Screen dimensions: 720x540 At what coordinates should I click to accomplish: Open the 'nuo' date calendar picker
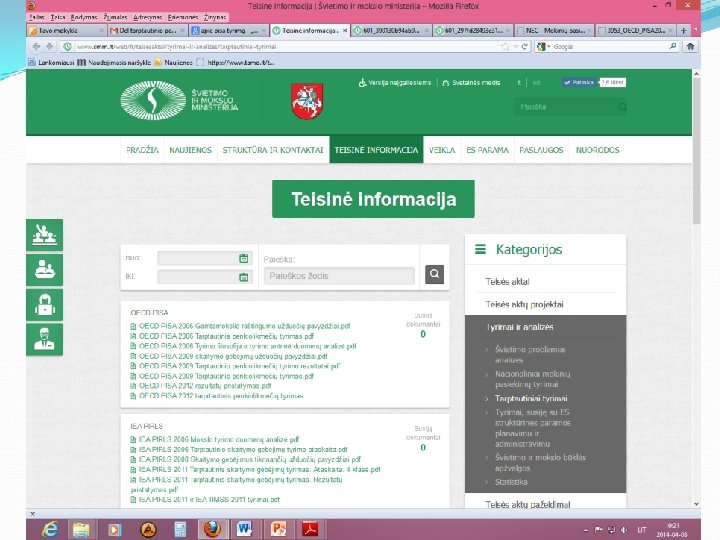(243, 258)
